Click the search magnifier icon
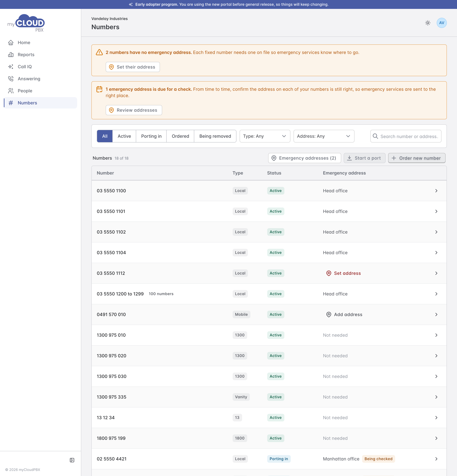Viewport: 457px width, 476px height. pos(375,136)
